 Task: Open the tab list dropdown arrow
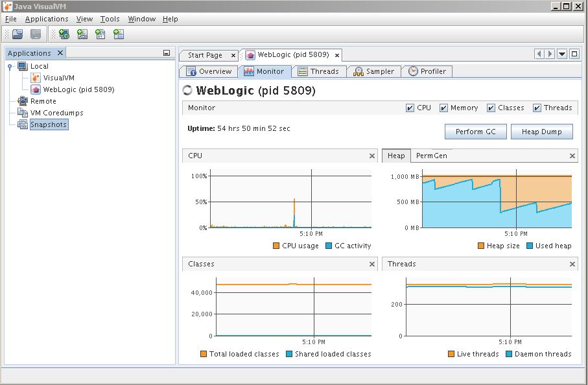coord(561,55)
